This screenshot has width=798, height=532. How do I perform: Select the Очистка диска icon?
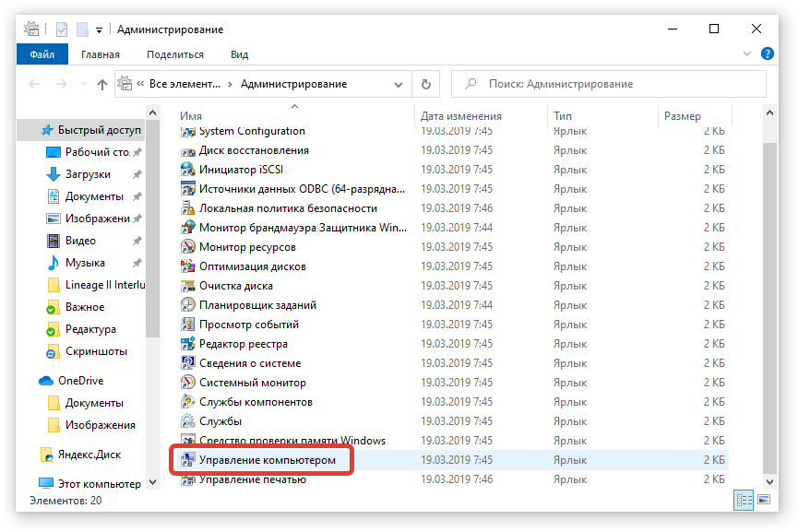pos(188,286)
